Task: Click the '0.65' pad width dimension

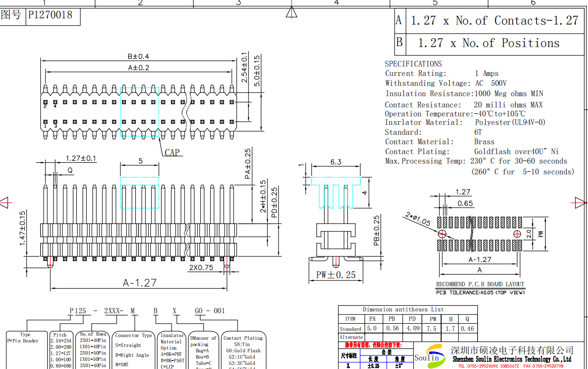Action: (465, 204)
